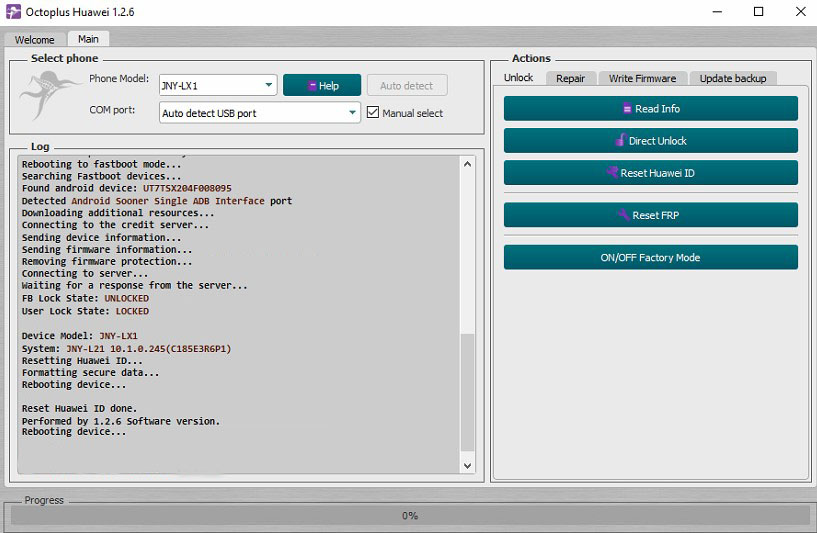This screenshot has width=817, height=533.
Task: Minimize the Octoplus Huawei window
Action: point(717,11)
